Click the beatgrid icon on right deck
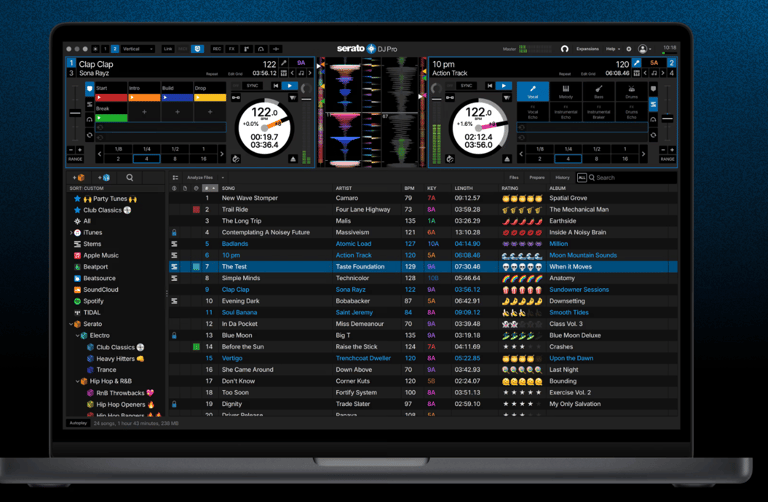Image resolution: width=768 pixels, height=502 pixels. (x=636, y=73)
